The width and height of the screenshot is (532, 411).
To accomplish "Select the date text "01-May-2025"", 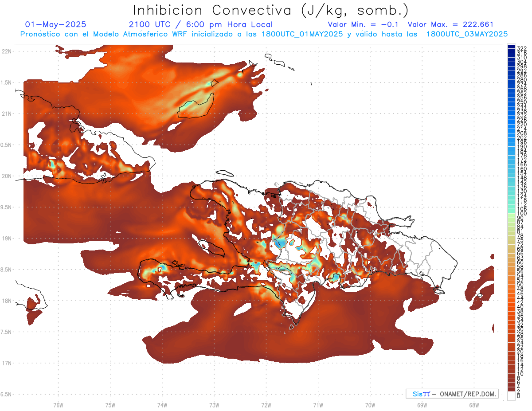I will (55, 24).
